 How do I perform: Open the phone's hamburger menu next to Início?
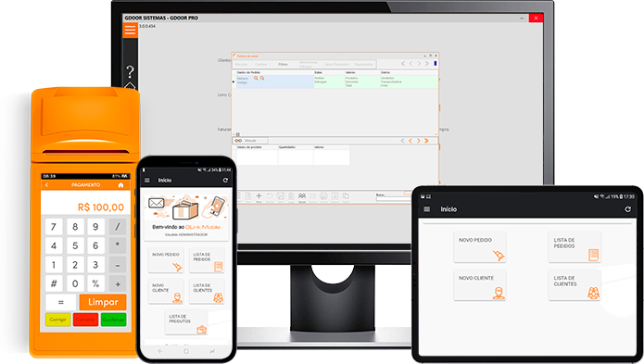[147, 181]
